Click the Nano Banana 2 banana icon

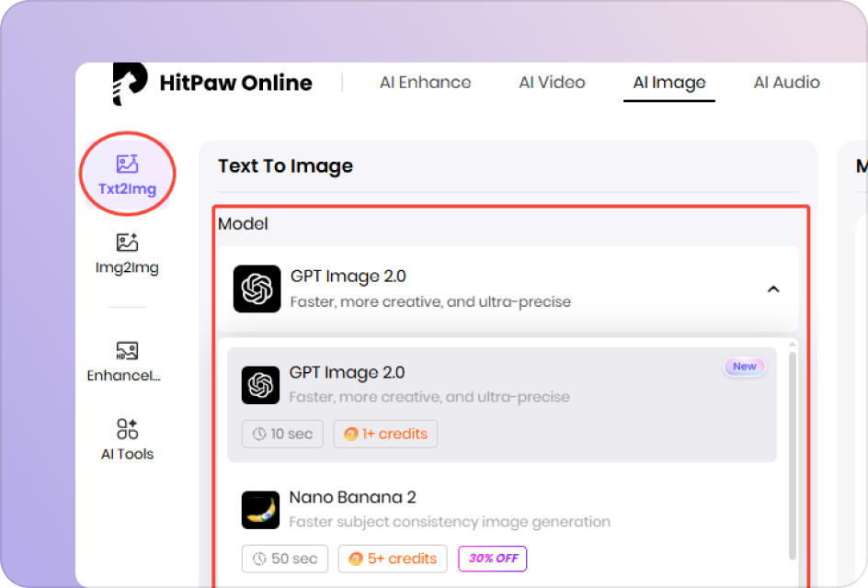coord(260,510)
